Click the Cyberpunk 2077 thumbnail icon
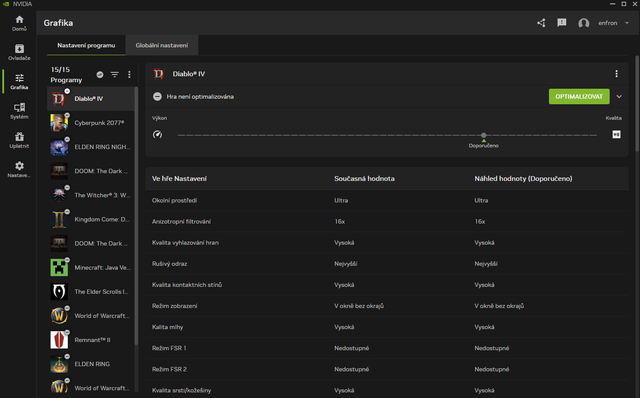 (59, 123)
